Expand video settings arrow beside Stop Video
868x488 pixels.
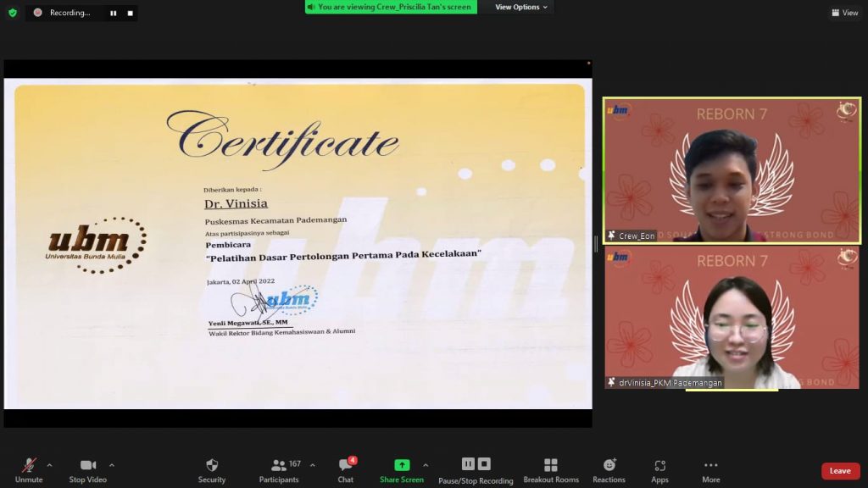point(112,465)
